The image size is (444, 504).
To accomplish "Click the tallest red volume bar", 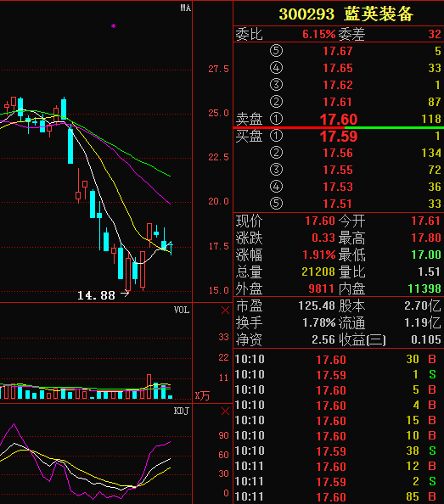I will coord(149,387).
